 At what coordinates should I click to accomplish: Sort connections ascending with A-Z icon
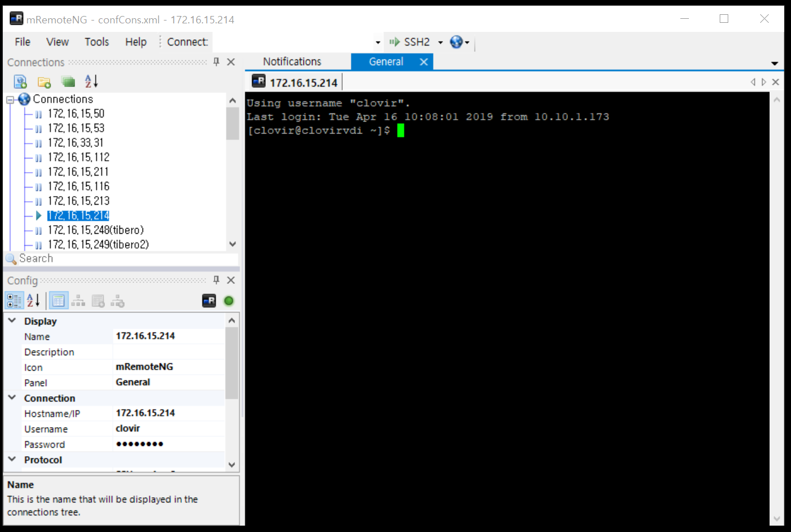[x=91, y=82]
